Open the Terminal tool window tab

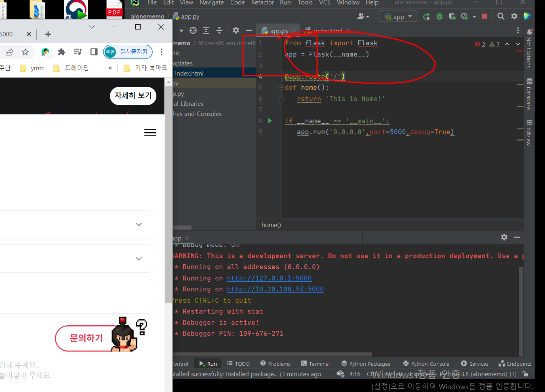pyautogui.click(x=315, y=364)
